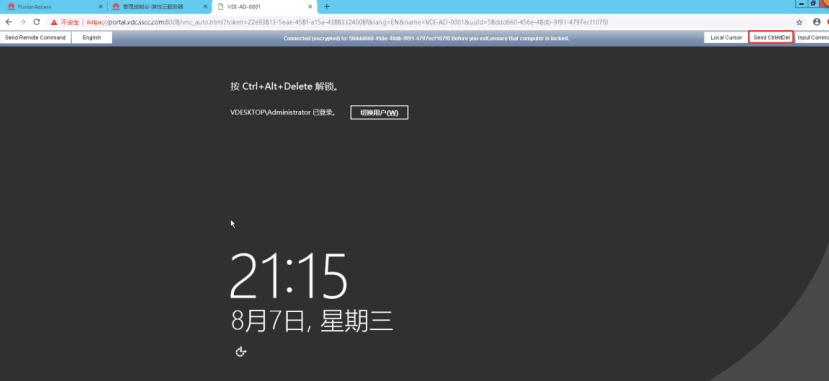Click the Huawei logo on management console tab
The height and width of the screenshot is (381, 829).
click(116, 7)
